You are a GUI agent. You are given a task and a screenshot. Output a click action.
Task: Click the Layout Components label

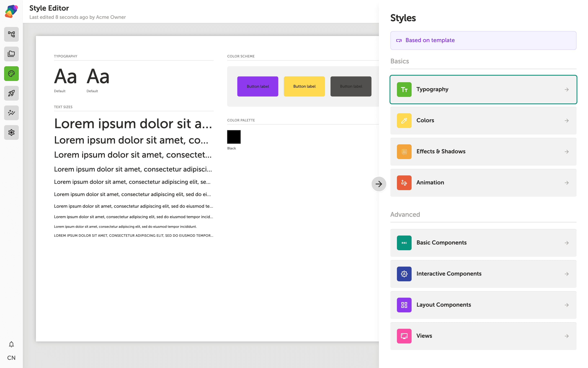pos(443,305)
